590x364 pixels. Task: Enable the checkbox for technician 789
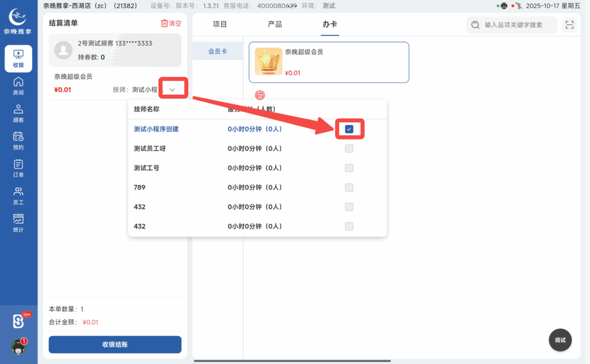[x=349, y=187]
